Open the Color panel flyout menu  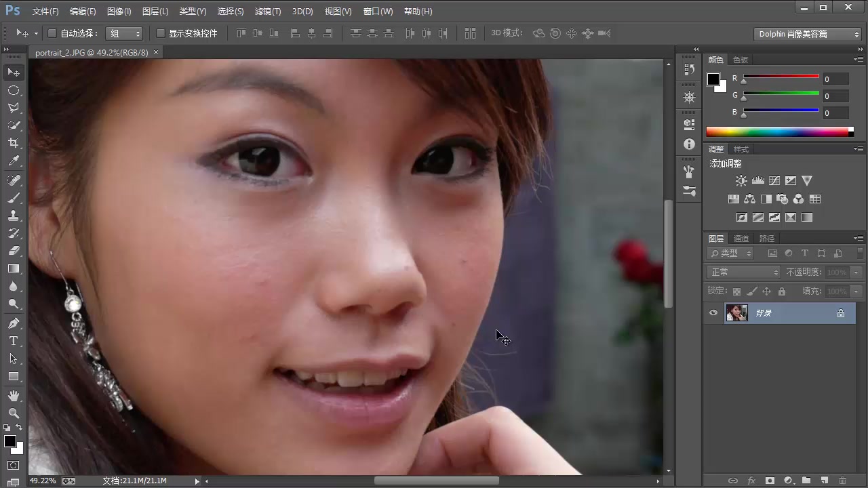pyautogui.click(x=859, y=60)
